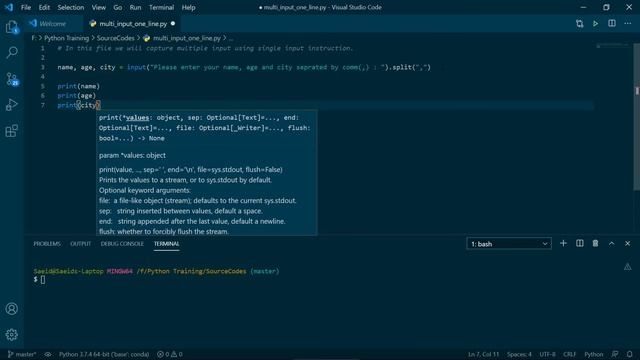Open notifications bell in status bar

pyautogui.click(x=629, y=354)
